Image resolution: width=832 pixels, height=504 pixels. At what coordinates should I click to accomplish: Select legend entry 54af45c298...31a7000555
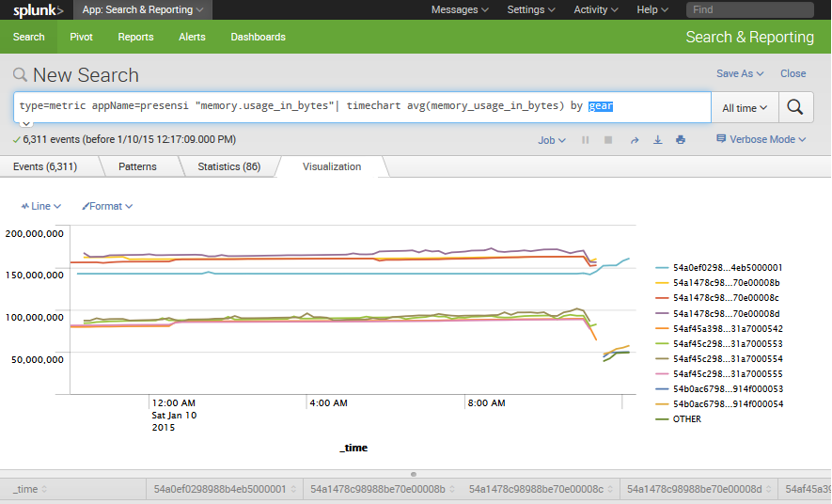719,374
